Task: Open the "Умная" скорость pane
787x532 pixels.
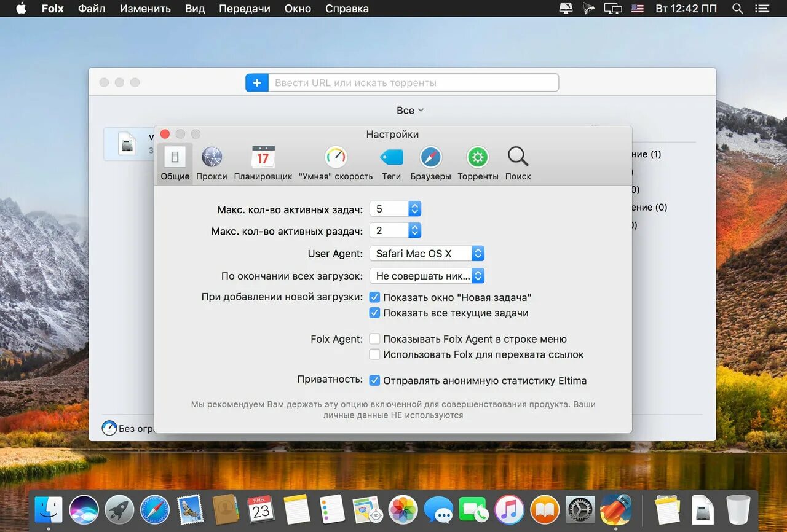Action: (336, 163)
